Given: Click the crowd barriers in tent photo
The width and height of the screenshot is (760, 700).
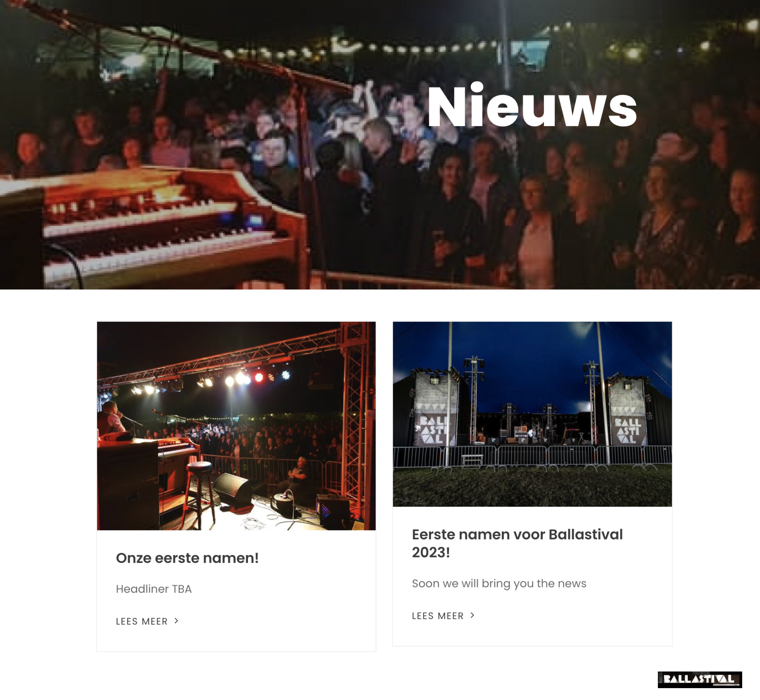Looking at the screenshot, I should point(532,456).
